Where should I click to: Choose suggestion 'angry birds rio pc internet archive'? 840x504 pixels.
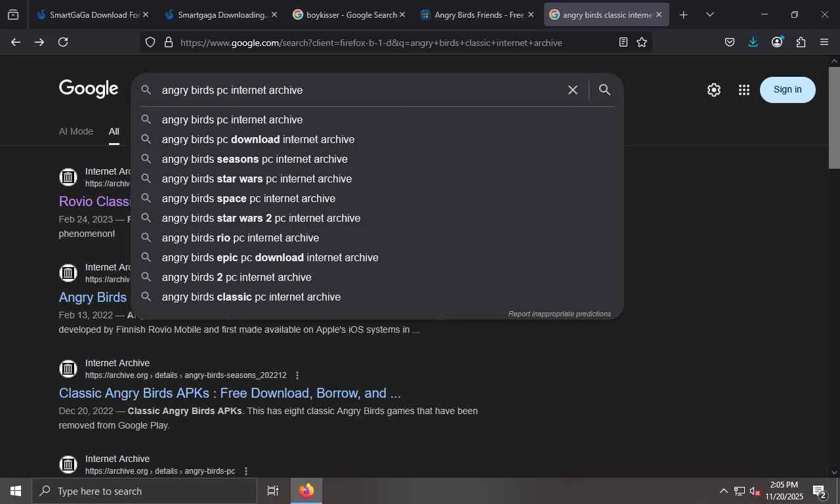point(377,238)
